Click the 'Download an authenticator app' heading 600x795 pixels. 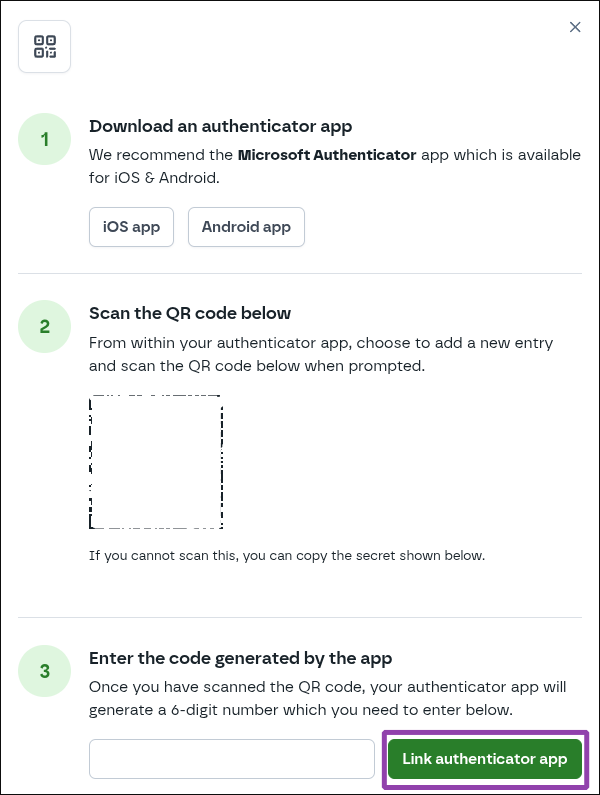click(x=220, y=126)
